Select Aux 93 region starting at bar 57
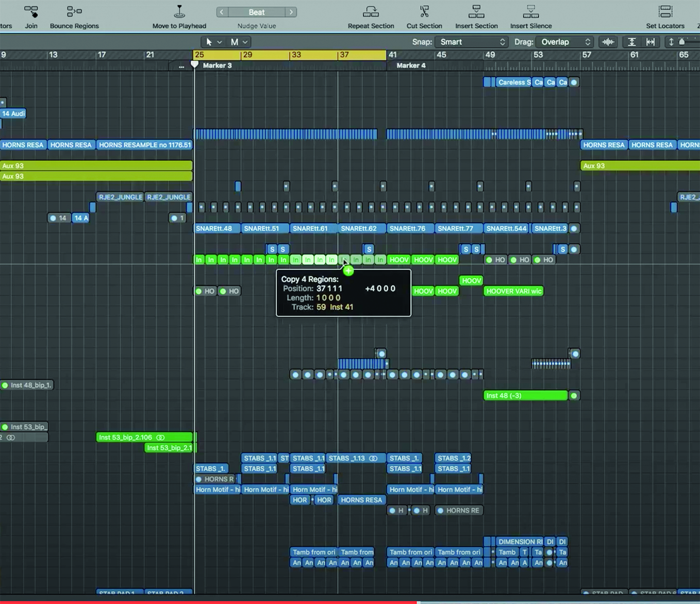Image resolution: width=700 pixels, height=604 pixels. click(x=640, y=166)
